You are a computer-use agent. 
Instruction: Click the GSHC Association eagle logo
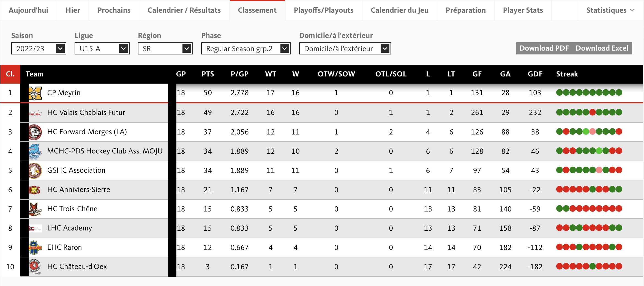tap(35, 170)
